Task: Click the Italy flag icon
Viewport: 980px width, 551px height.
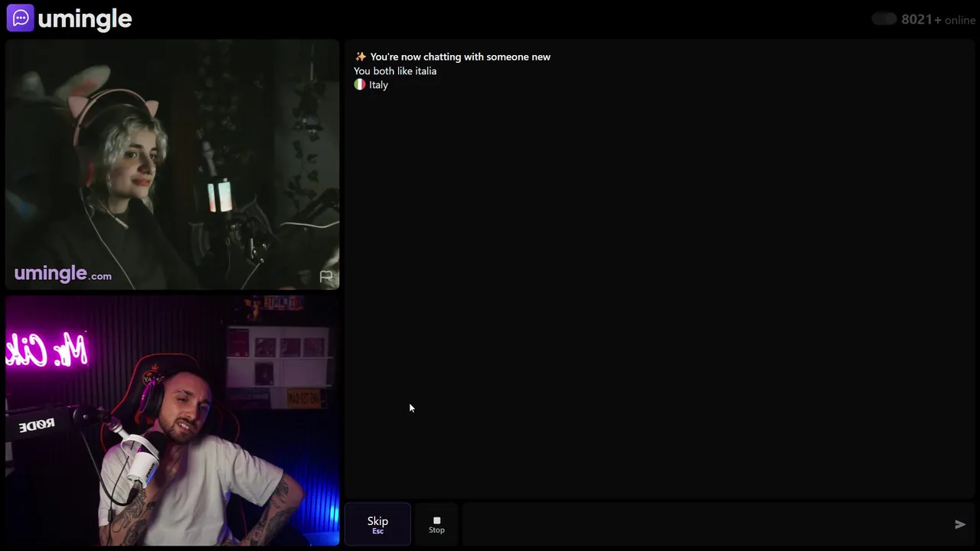Action: click(x=360, y=85)
